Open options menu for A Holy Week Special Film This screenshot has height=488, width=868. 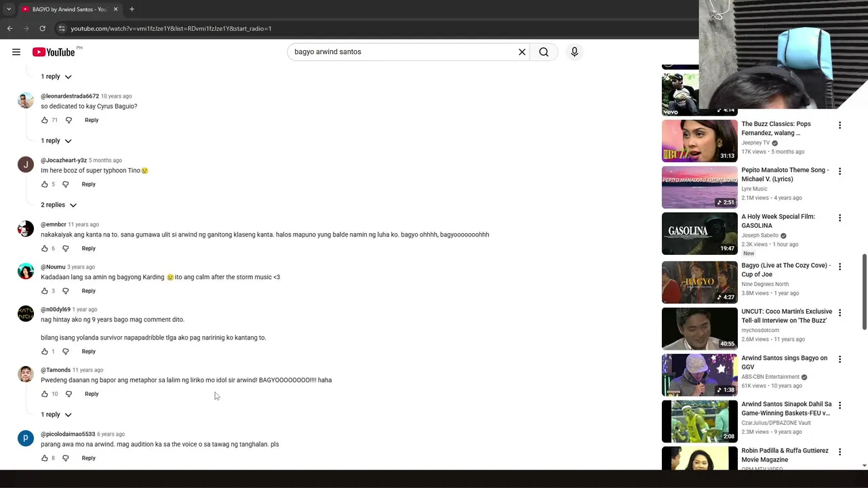pyautogui.click(x=840, y=218)
